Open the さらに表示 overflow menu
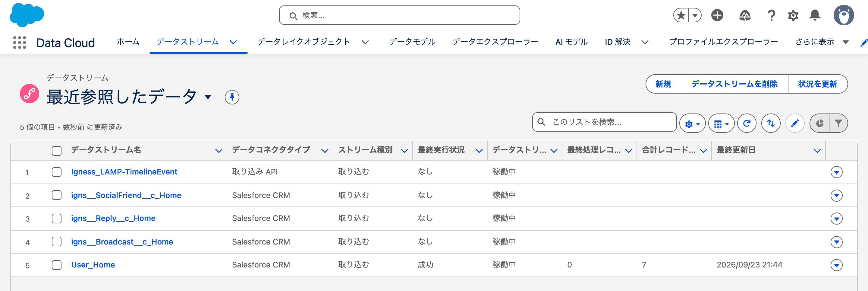Image resolution: width=868 pixels, height=291 pixels. click(822, 42)
